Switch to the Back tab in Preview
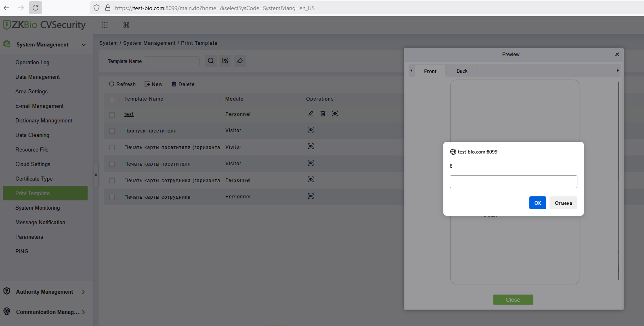This screenshot has width=644, height=326. coord(462,71)
